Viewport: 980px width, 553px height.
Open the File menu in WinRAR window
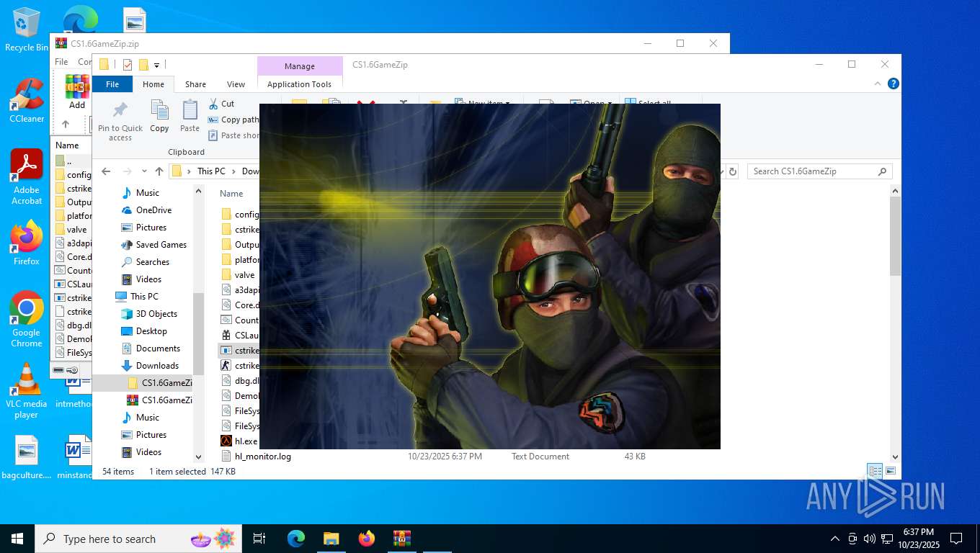coord(62,62)
